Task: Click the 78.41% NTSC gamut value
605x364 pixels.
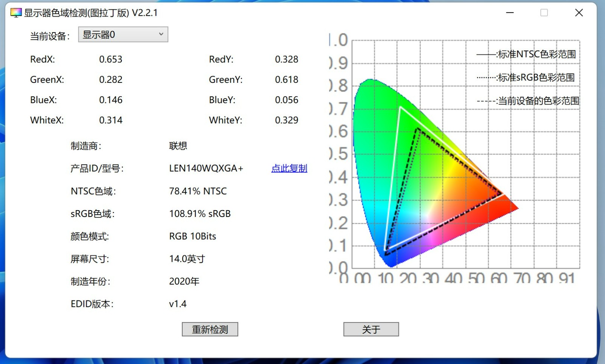Action: (198, 191)
